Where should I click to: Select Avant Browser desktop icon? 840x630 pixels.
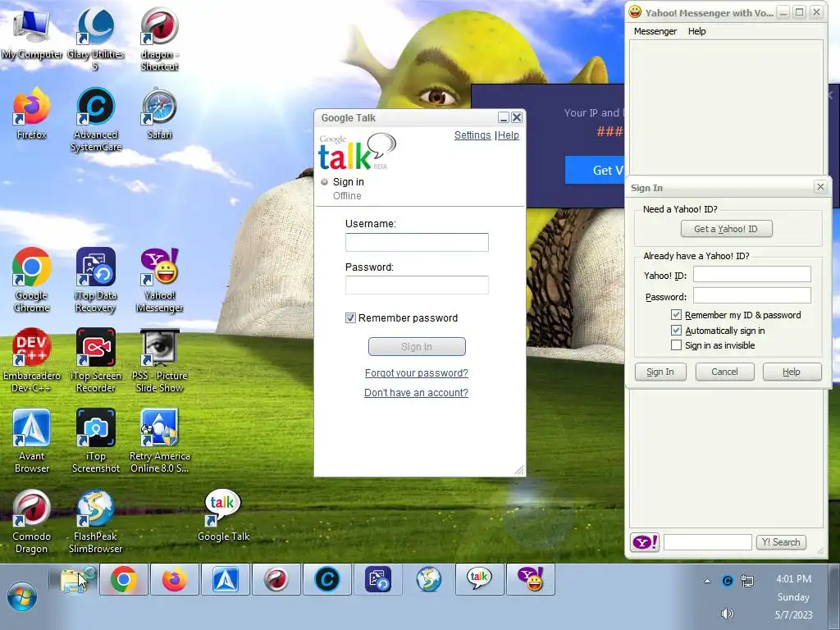(32, 441)
